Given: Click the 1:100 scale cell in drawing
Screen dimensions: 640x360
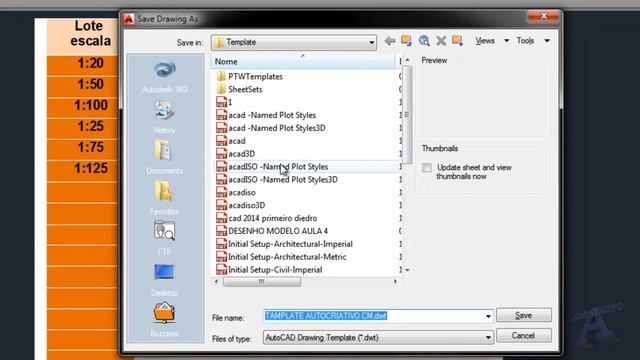Looking at the screenshot, I should (90, 106).
